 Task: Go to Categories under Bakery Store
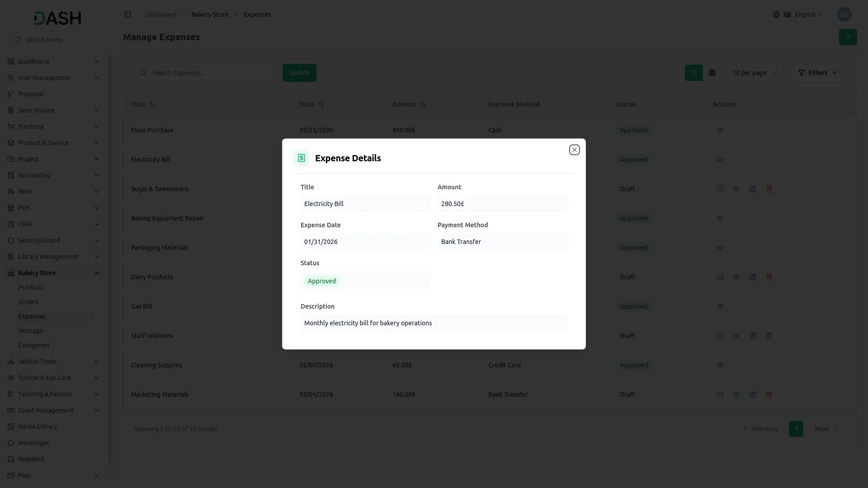point(34,345)
